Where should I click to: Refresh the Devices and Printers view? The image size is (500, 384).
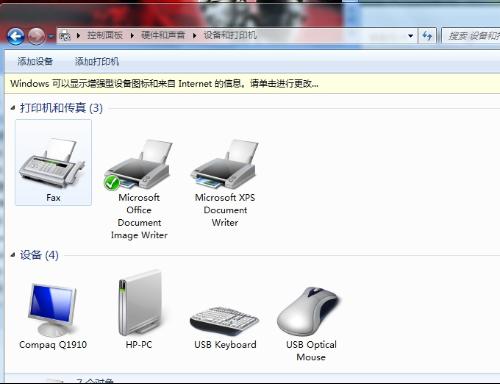click(x=427, y=35)
